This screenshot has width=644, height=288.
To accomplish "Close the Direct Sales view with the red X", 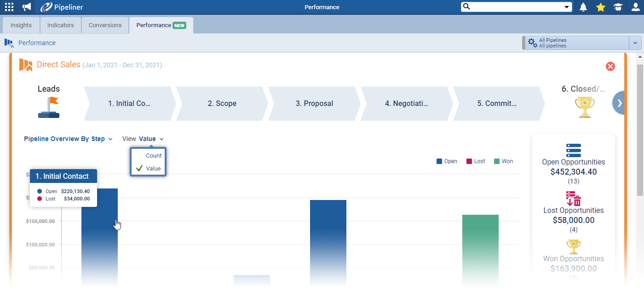I will (610, 66).
